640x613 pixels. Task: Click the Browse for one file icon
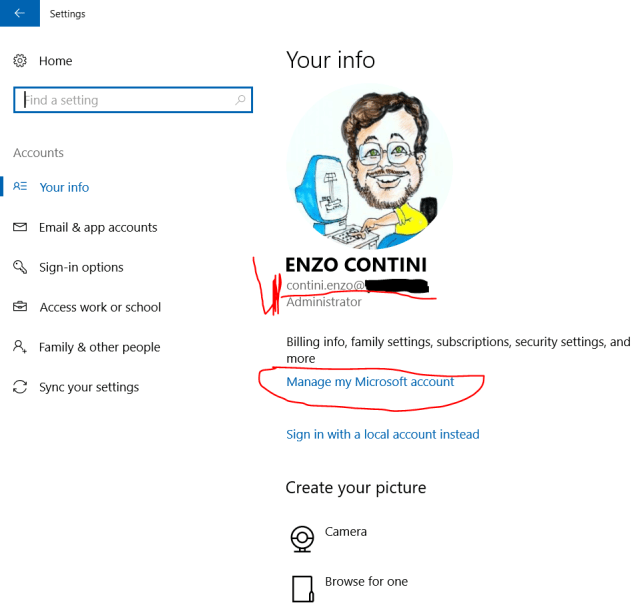pyautogui.click(x=302, y=588)
